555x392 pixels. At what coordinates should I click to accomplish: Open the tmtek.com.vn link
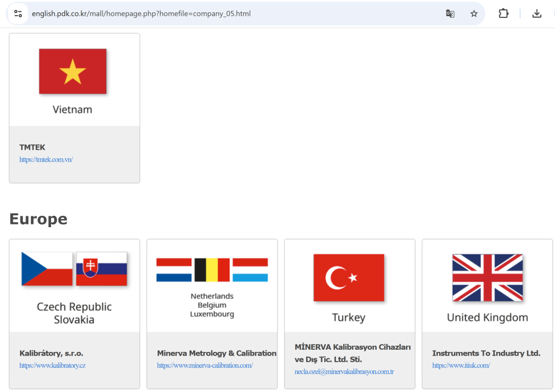coord(46,159)
